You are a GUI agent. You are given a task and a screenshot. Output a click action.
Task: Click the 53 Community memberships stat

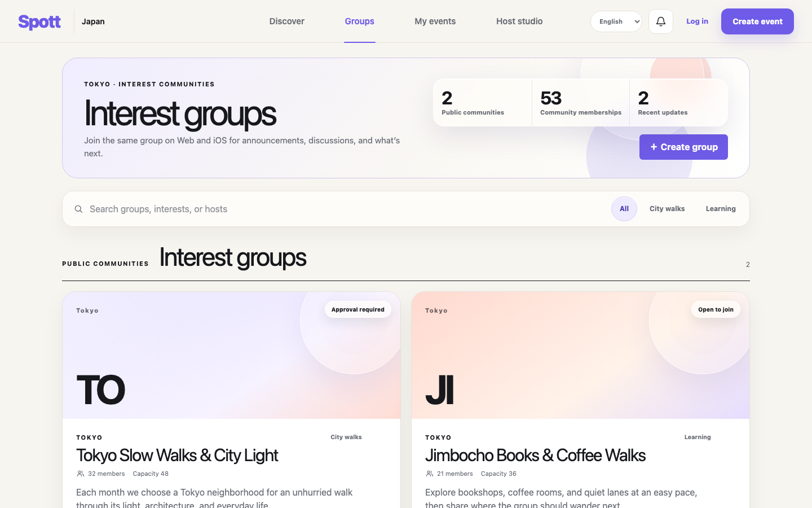click(x=581, y=102)
